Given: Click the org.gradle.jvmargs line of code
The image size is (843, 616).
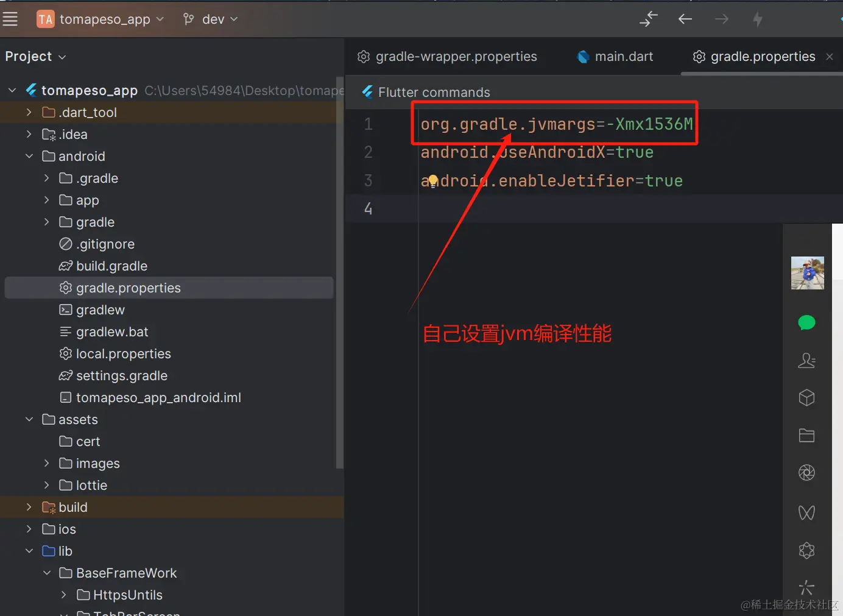Looking at the screenshot, I should click(557, 124).
